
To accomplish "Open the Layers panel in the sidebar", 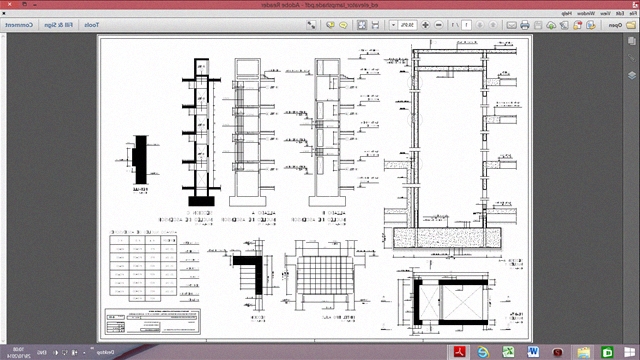I will coord(632,76).
